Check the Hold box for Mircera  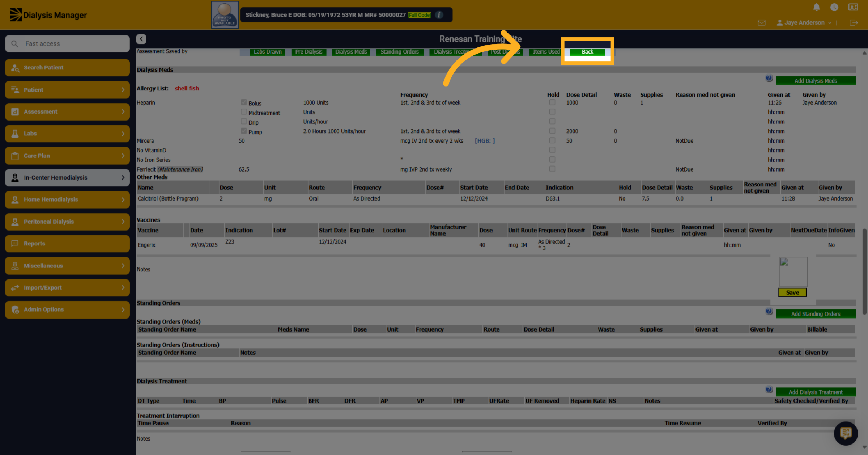(x=552, y=140)
